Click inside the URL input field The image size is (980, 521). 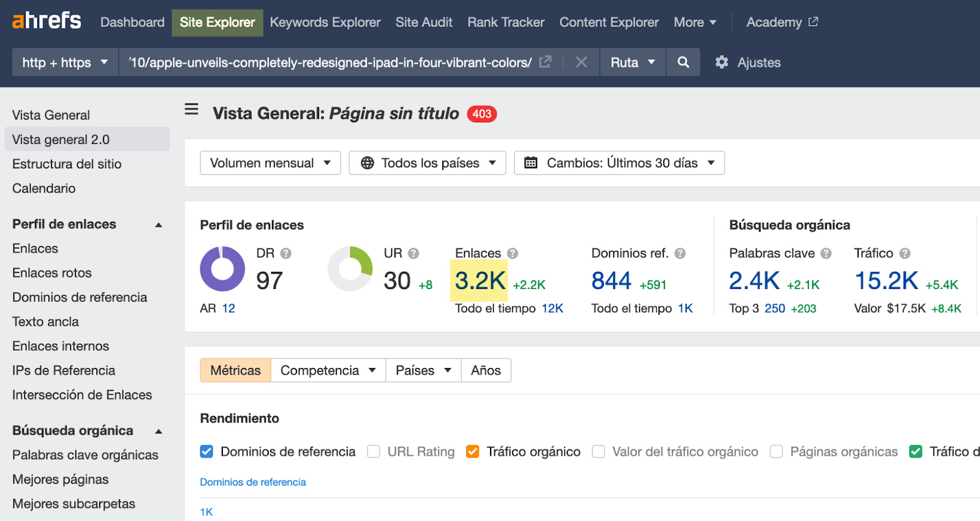click(x=330, y=62)
